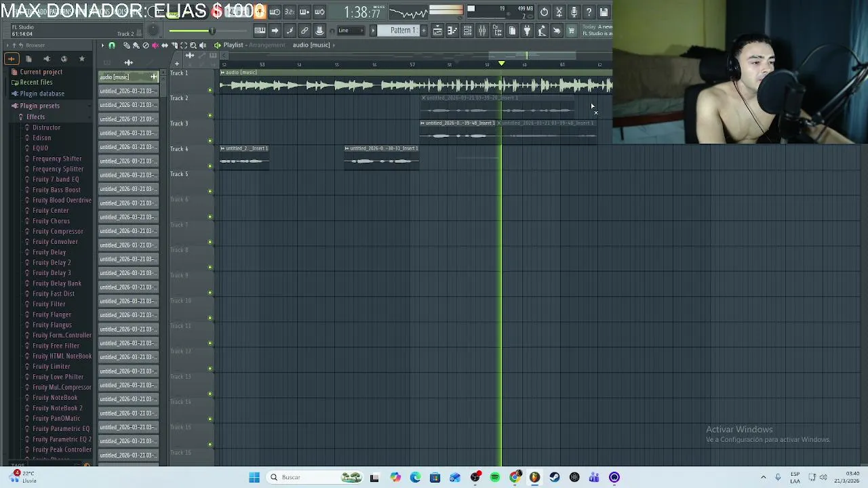Screen dimensions: 868x488
Task: Toggle mute light of Track 3
Action: (210, 140)
